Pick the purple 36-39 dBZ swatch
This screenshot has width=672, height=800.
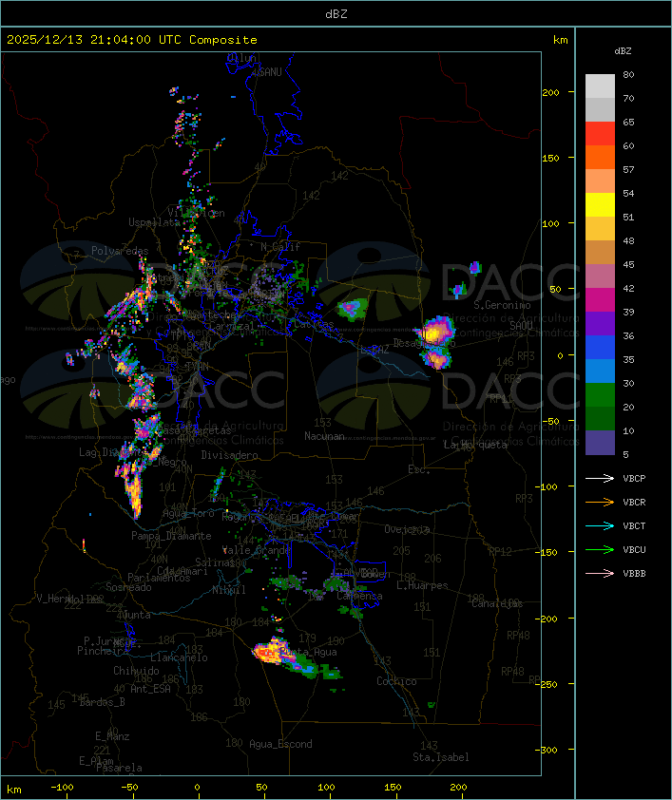point(600,323)
